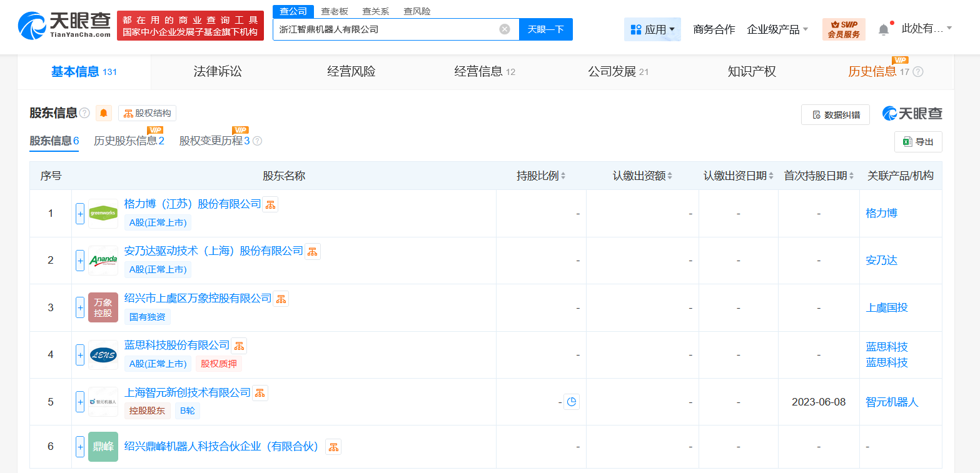Expand row 1 格力博 shareholder details

80,214
